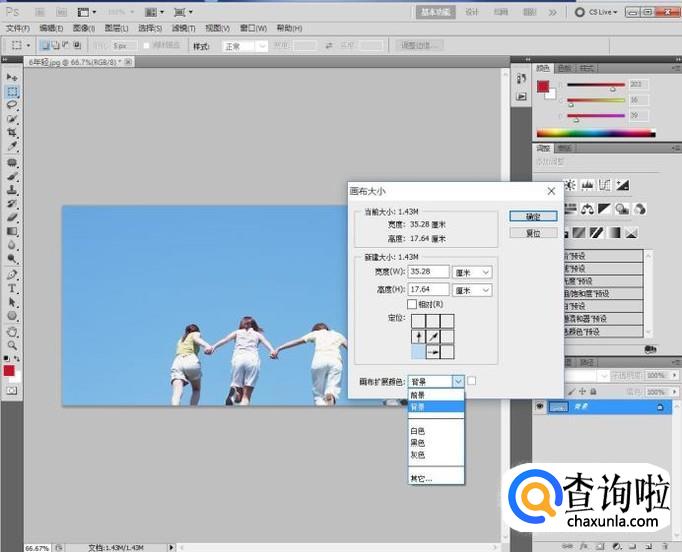Click the 确定 button in dialog
Image resolution: width=682 pixels, height=552 pixels.
point(533,216)
